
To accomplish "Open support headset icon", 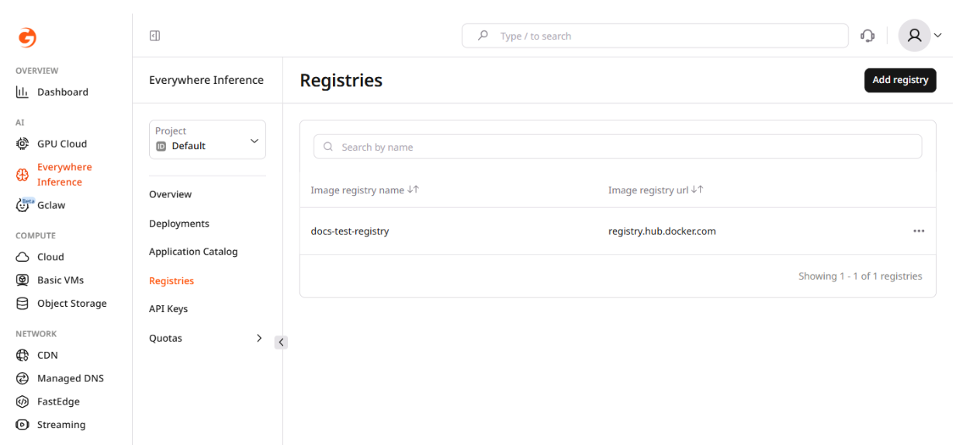I will (x=867, y=36).
